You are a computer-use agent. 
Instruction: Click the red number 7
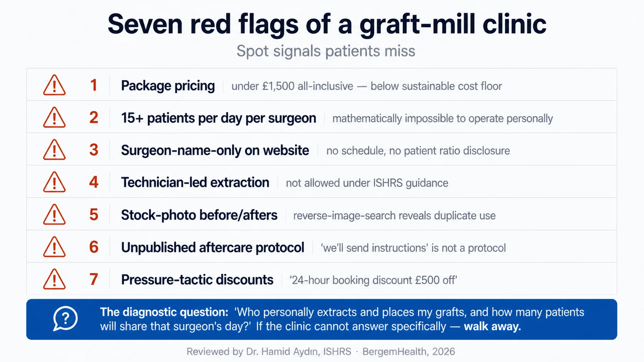pyautogui.click(x=94, y=279)
